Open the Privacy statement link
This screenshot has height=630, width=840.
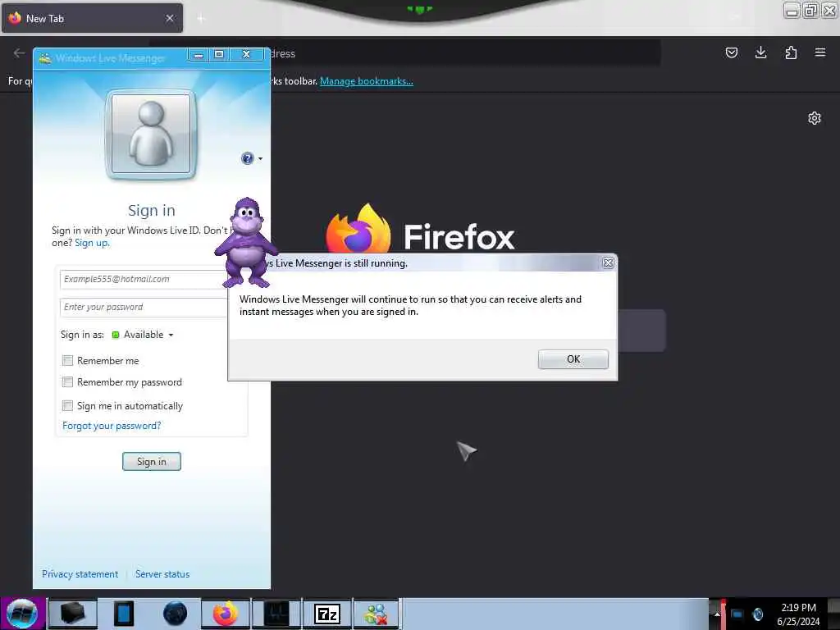[x=80, y=573]
